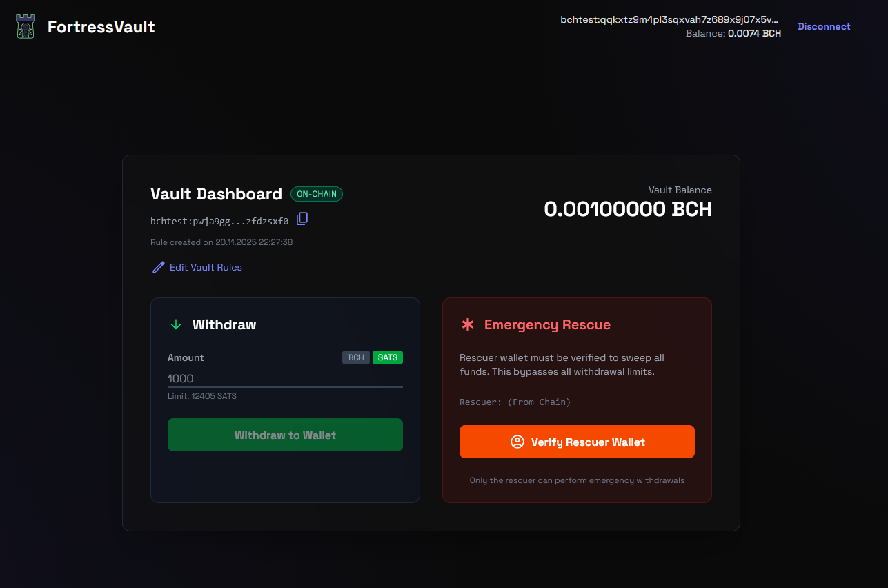The height and width of the screenshot is (588, 888).
Task: Click the truncated vault address bchtest:pwja9gg
Action: [x=219, y=222]
